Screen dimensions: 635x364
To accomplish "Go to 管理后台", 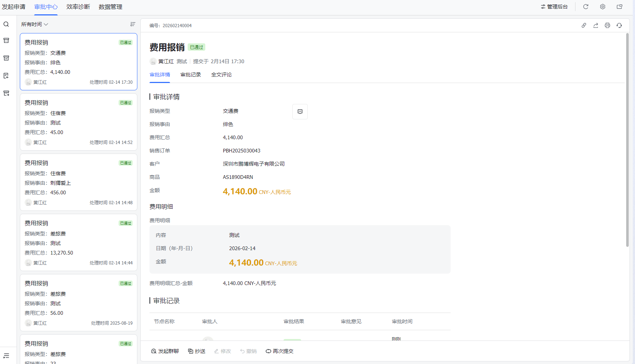I will (x=554, y=7).
